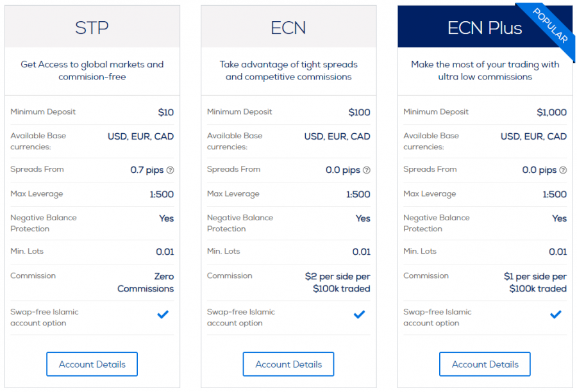Click ECN Plus $1 per side commission
This screenshot has width=577, height=392.
tap(535, 282)
